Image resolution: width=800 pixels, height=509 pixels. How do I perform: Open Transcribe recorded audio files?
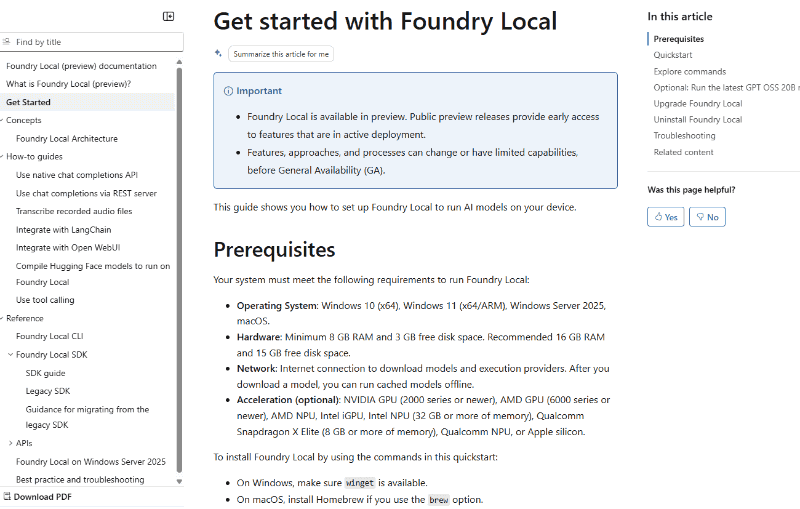(74, 211)
